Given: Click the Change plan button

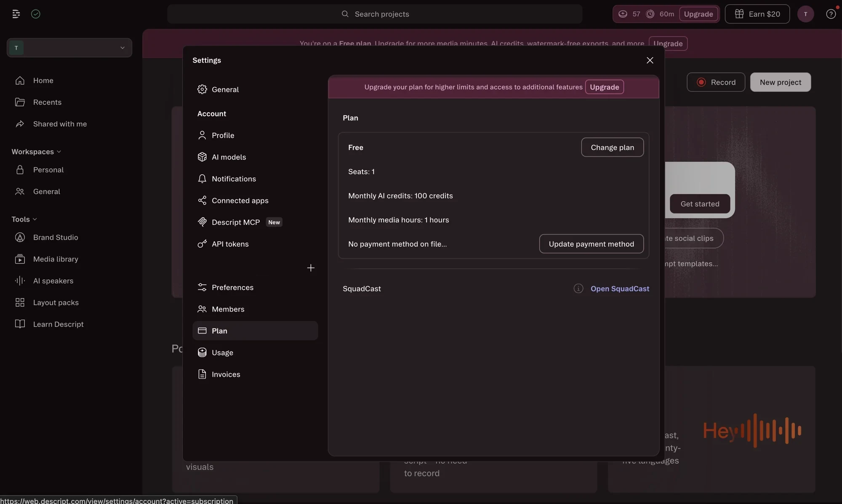Looking at the screenshot, I should pyautogui.click(x=612, y=147).
